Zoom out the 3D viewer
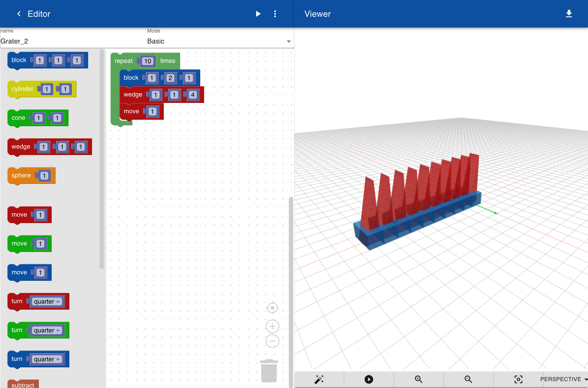 pyautogui.click(x=468, y=379)
